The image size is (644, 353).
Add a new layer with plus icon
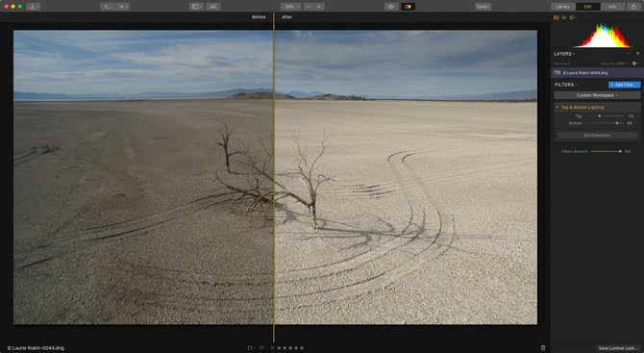pyautogui.click(x=637, y=54)
